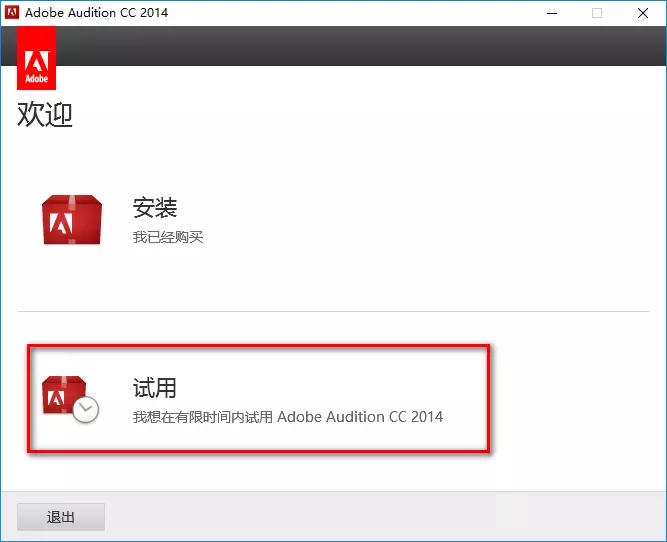Close the Adobe Audition installer window
The width and height of the screenshot is (667, 542).
(x=643, y=13)
